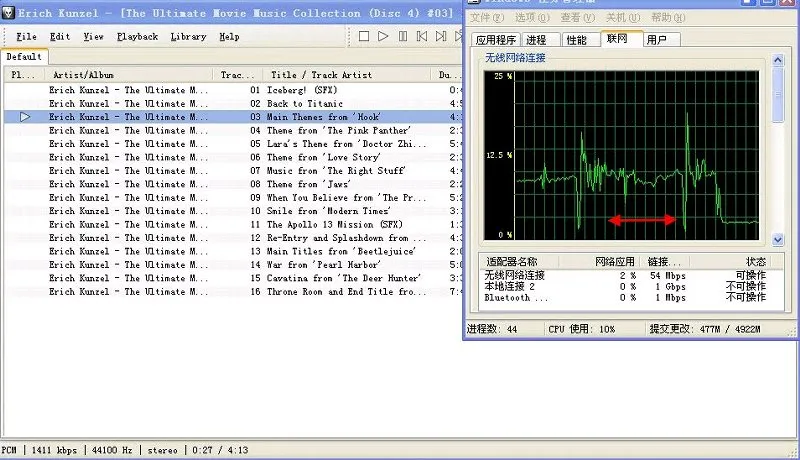Viewport: 800px width, 460px height.
Task: Click network graph scrollbar down arrow
Action: point(778,239)
